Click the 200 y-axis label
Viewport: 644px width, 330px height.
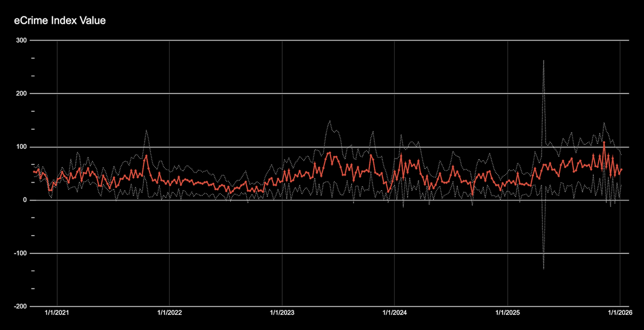pos(22,94)
